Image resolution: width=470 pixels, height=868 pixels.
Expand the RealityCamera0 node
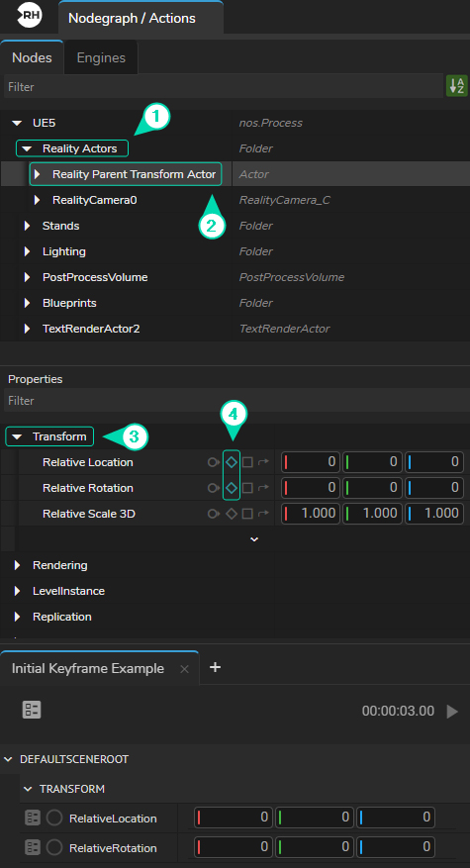click(x=37, y=200)
